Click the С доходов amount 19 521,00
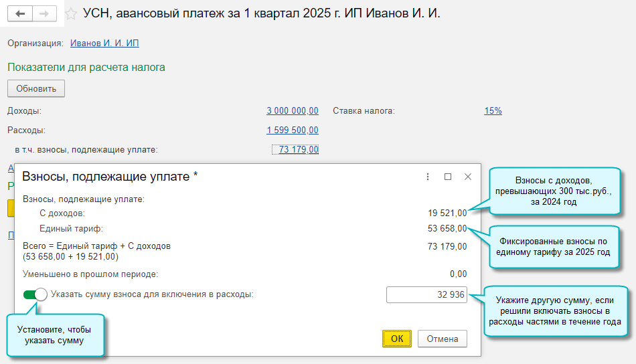 [447, 213]
